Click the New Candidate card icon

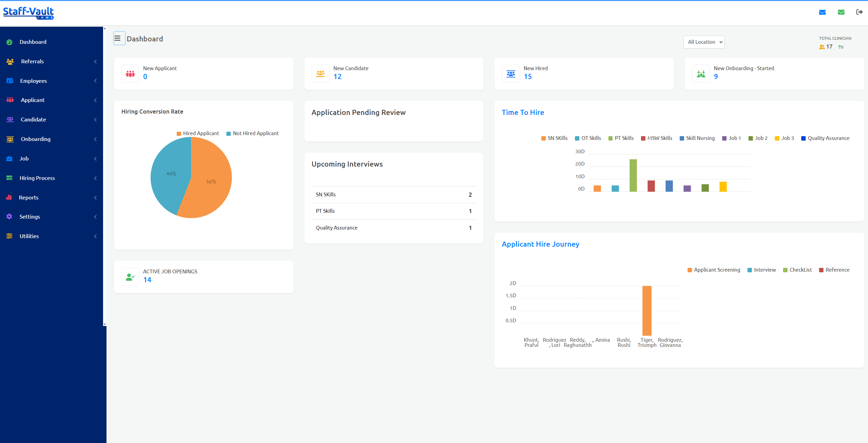click(x=320, y=74)
